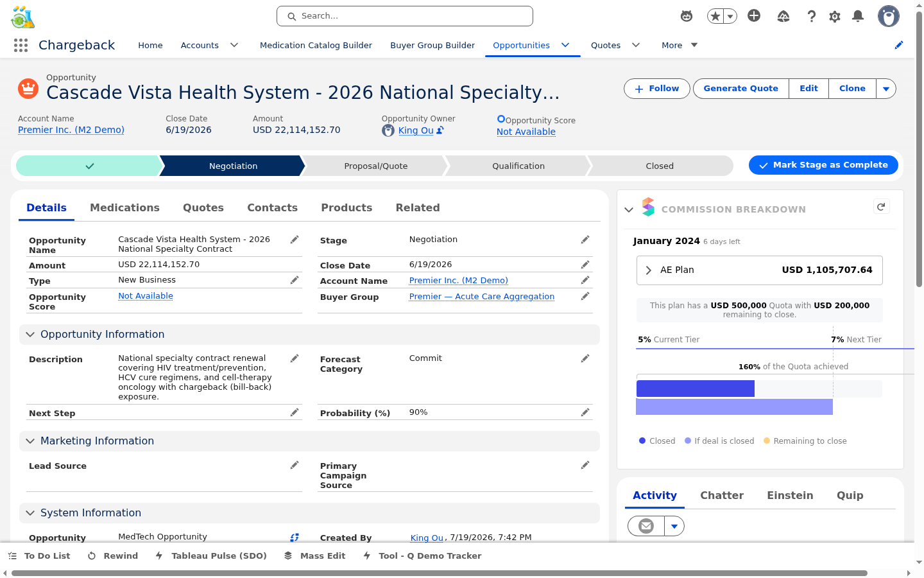Refresh the Commission Breakdown panel
Image resolution: width=924 pixels, height=578 pixels.
(881, 207)
